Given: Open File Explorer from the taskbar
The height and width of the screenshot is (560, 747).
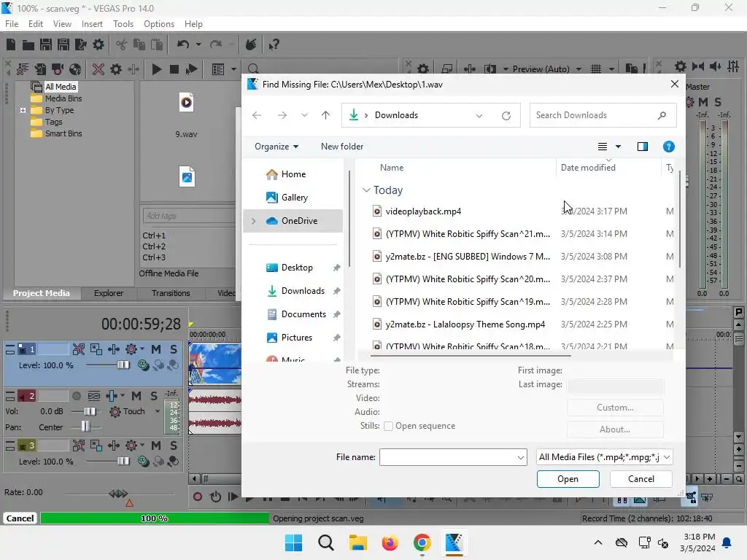Looking at the screenshot, I should [357, 542].
